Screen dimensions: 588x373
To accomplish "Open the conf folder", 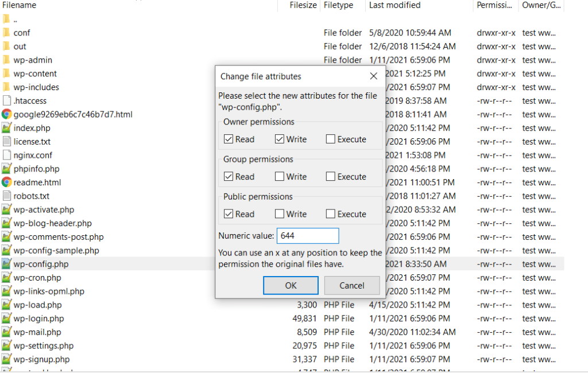I will [21, 32].
